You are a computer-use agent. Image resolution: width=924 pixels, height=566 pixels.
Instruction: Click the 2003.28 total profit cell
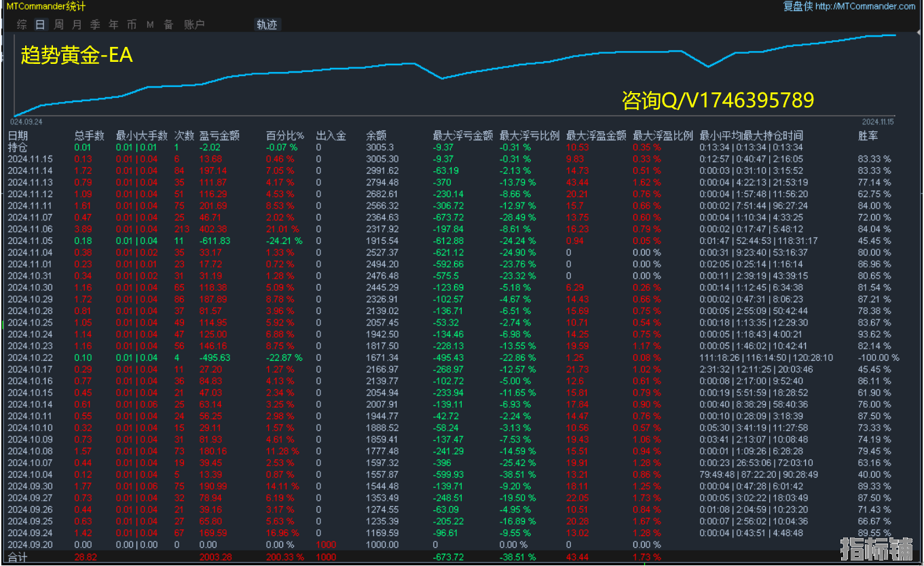216,557
